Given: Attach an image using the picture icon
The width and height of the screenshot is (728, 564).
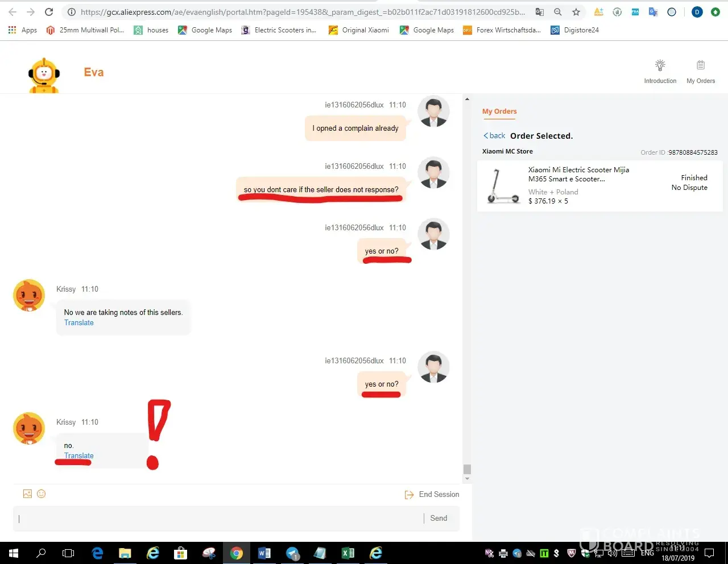Looking at the screenshot, I should click(x=27, y=494).
